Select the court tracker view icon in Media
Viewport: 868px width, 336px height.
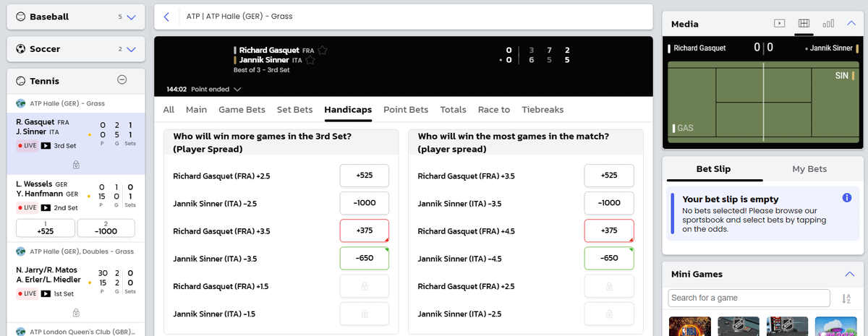tap(803, 24)
